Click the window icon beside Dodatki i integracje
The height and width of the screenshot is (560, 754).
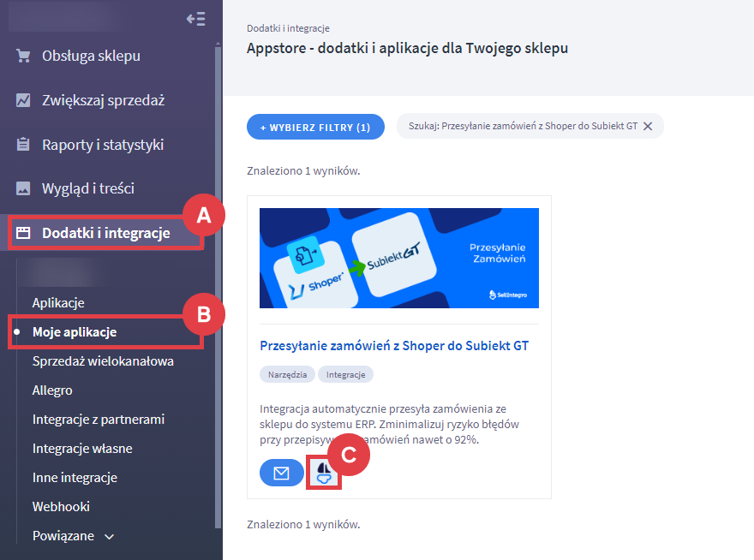[23, 233]
